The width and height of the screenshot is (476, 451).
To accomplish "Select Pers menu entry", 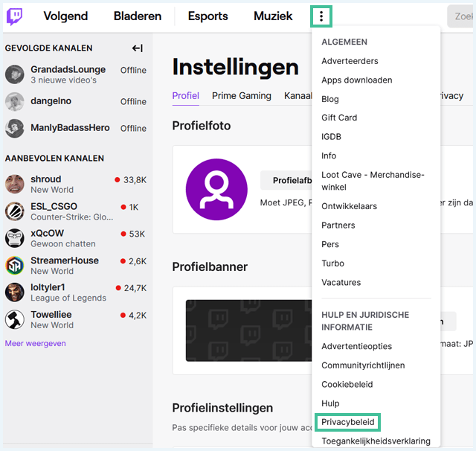I will click(x=330, y=245).
